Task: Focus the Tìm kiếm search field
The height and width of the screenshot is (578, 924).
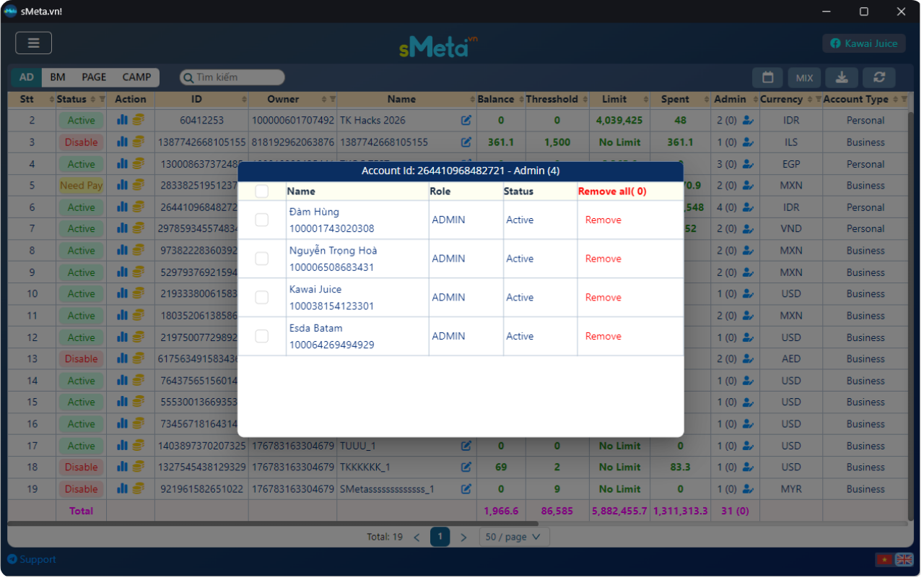Action: [x=232, y=77]
